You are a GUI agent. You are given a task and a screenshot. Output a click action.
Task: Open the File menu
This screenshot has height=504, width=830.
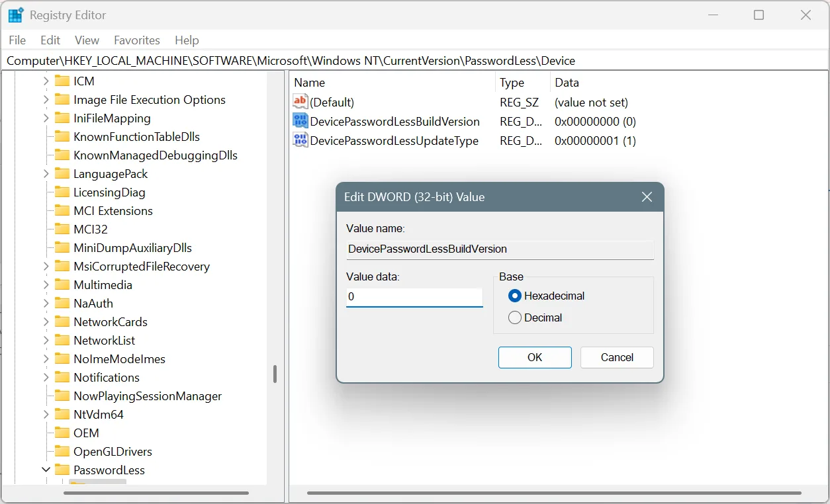17,40
